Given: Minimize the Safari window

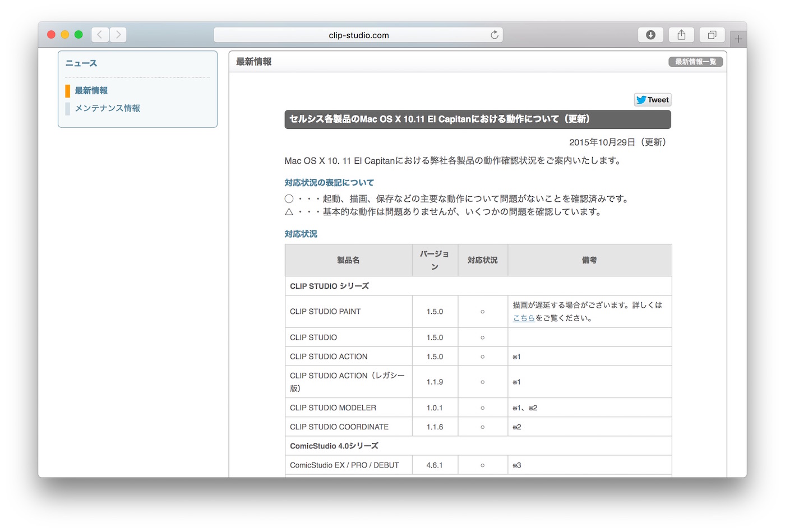Looking at the screenshot, I should 65,35.
